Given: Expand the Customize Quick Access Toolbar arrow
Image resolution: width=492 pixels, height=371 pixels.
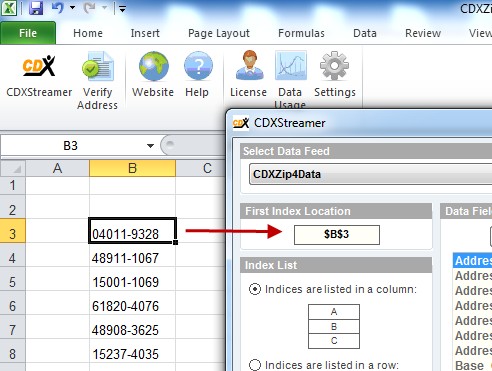Looking at the screenshot, I should 122,9.
